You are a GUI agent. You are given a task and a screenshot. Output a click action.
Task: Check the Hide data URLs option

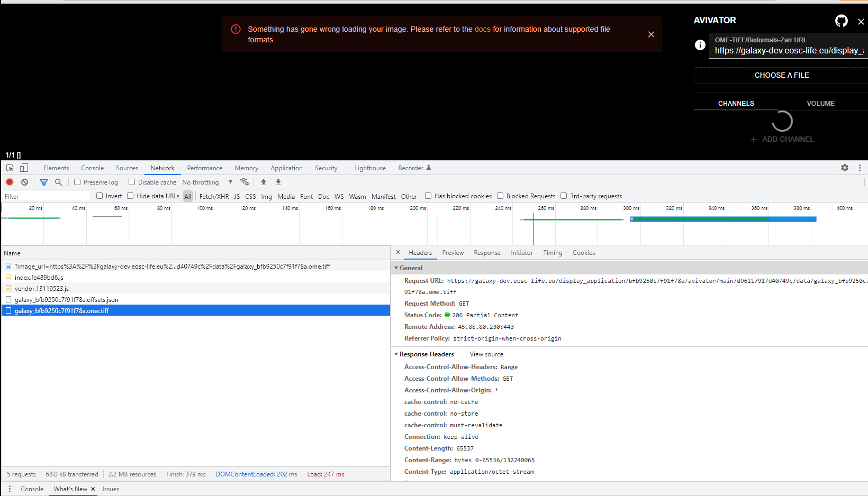point(130,196)
